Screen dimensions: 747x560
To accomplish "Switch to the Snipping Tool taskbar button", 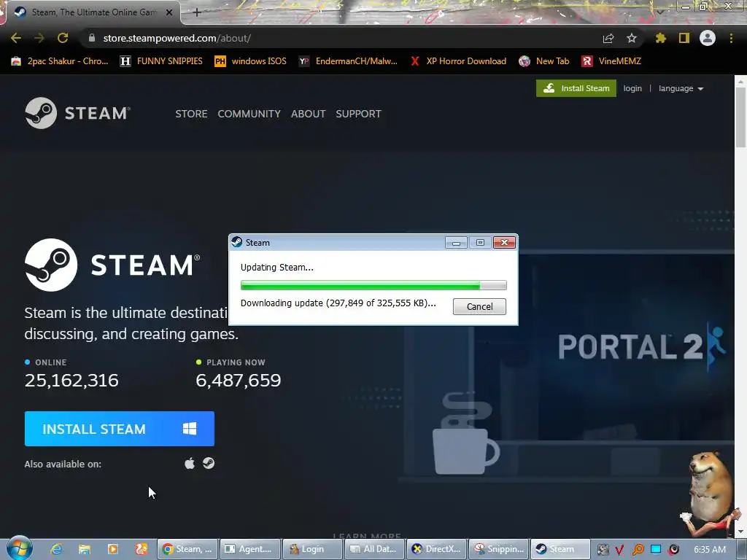I will click(499, 549).
